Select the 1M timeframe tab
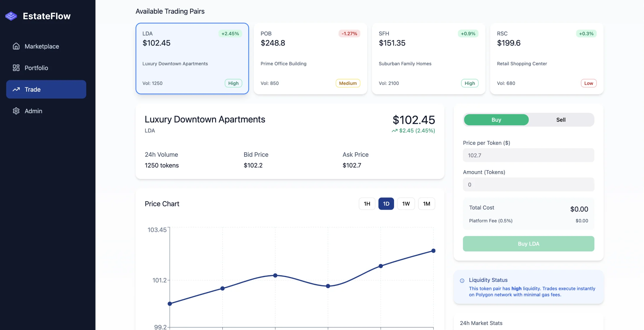 (427, 204)
